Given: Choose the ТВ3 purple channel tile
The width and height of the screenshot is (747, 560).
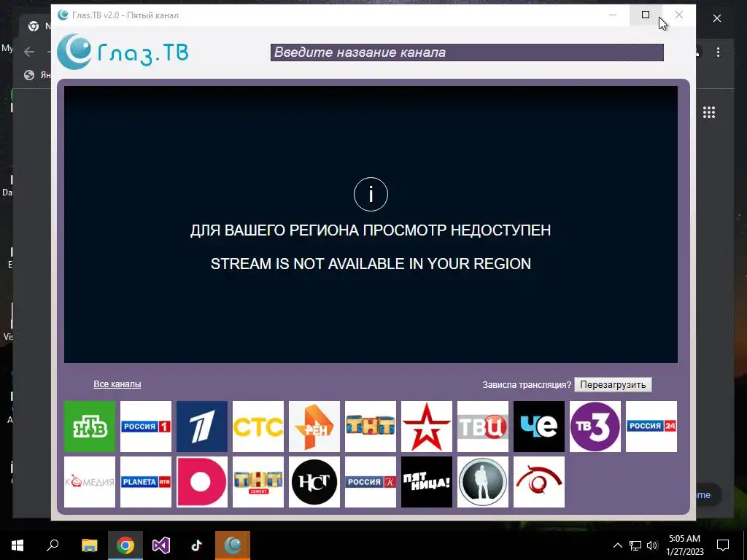Looking at the screenshot, I should tap(595, 426).
